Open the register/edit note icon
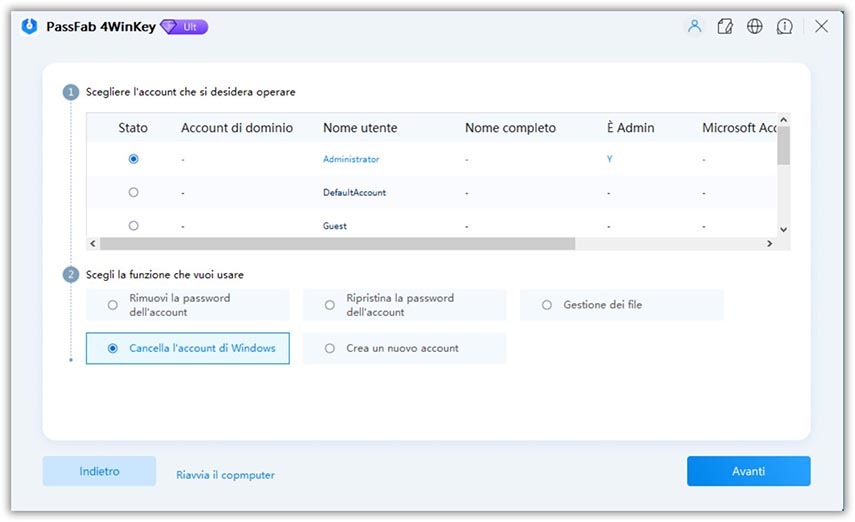This screenshot has height=522, width=855. (725, 27)
